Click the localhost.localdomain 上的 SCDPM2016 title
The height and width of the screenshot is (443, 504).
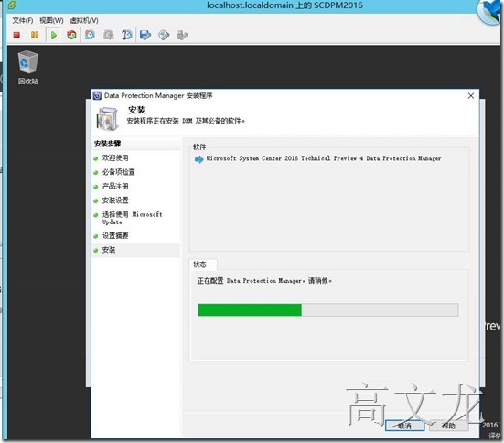(x=284, y=5)
